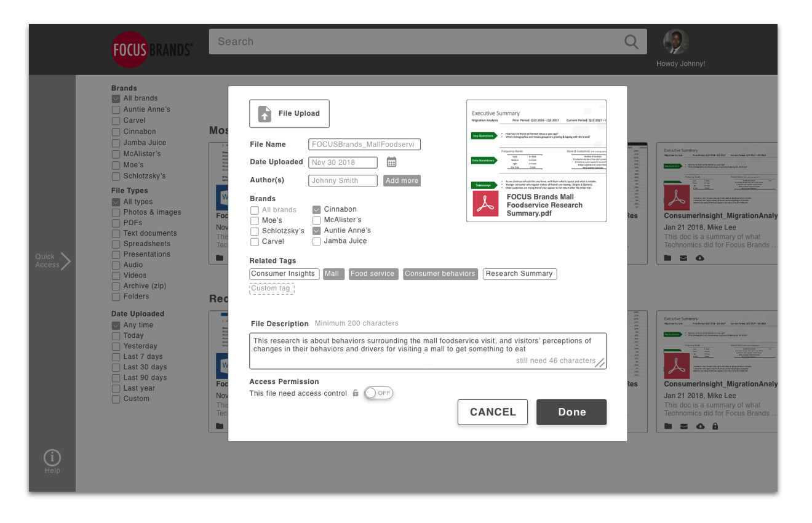
Task: Click the FOCUS Brands logo
Action: coord(152,49)
